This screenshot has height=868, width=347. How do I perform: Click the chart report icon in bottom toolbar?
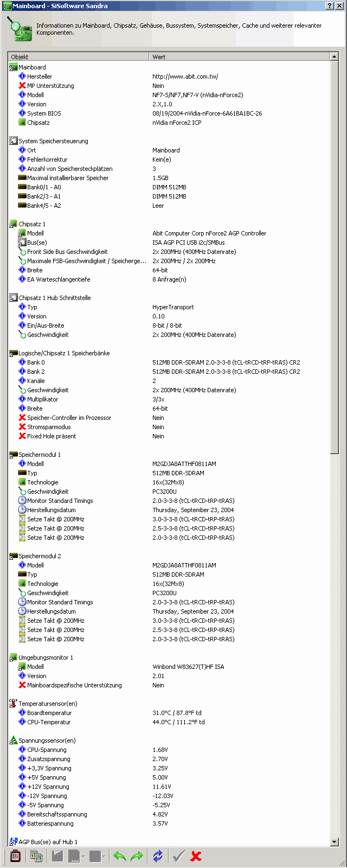pyautogui.click(x=36, y=856)
